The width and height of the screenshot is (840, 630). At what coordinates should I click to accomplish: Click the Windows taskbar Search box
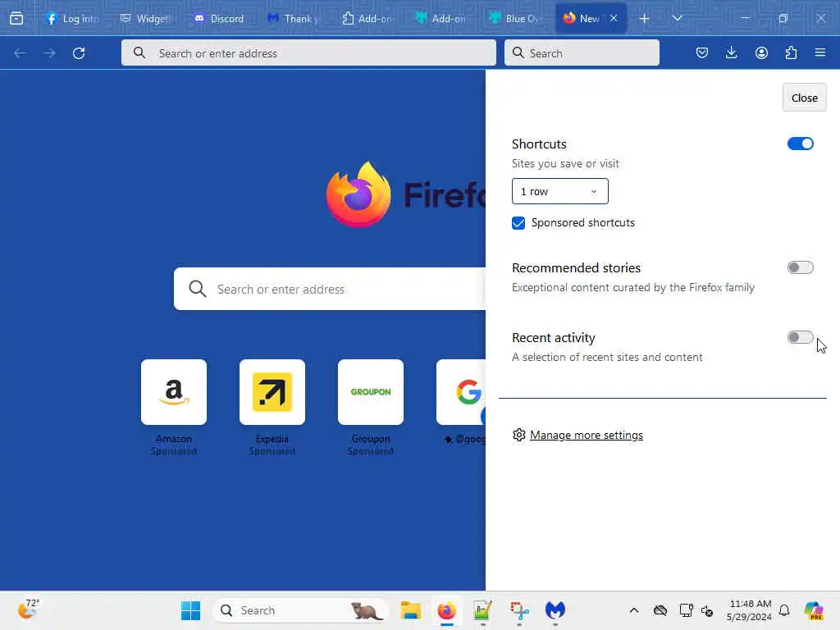pos(301,610)
